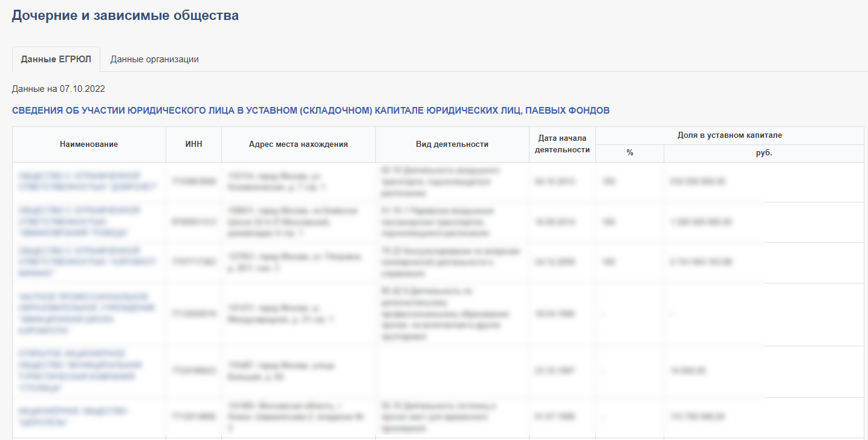
Task: Click the СВЕДЕНИЯ ОБ УЧАСТИИ section title
Action: click(x=311, y=111)
